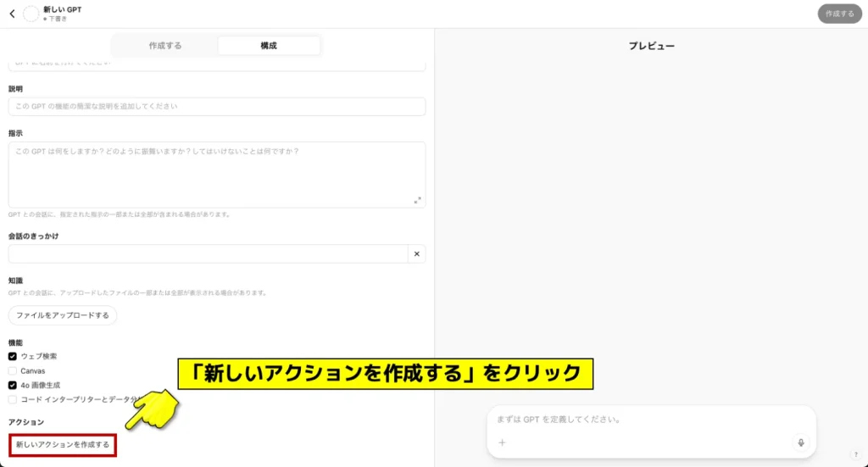
Task: Focus the 会話のきっかけ input field
Action: pyautogui.click(x=209, y=254)
